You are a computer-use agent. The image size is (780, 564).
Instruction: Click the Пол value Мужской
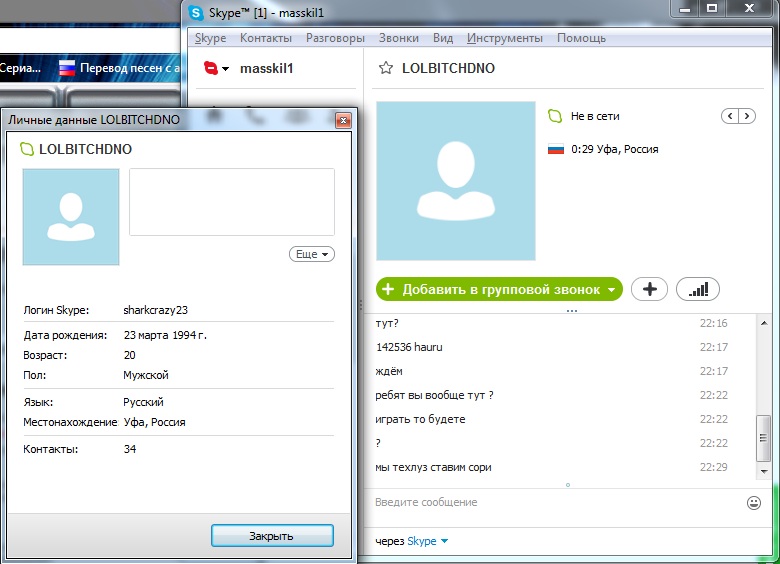146,375
